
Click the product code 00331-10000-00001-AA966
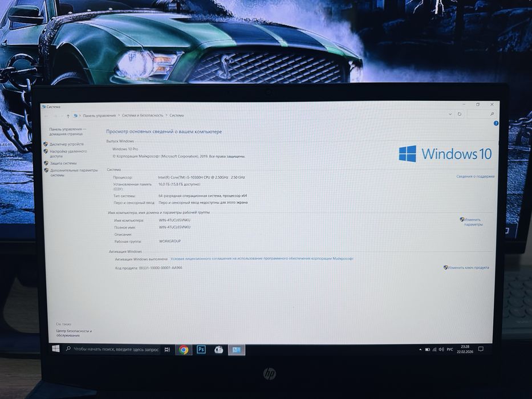tap(160, 268)
